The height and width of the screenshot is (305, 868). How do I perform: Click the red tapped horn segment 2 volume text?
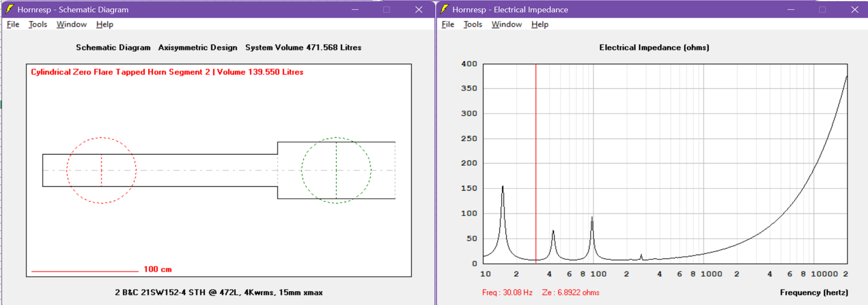tap(167, 72)
